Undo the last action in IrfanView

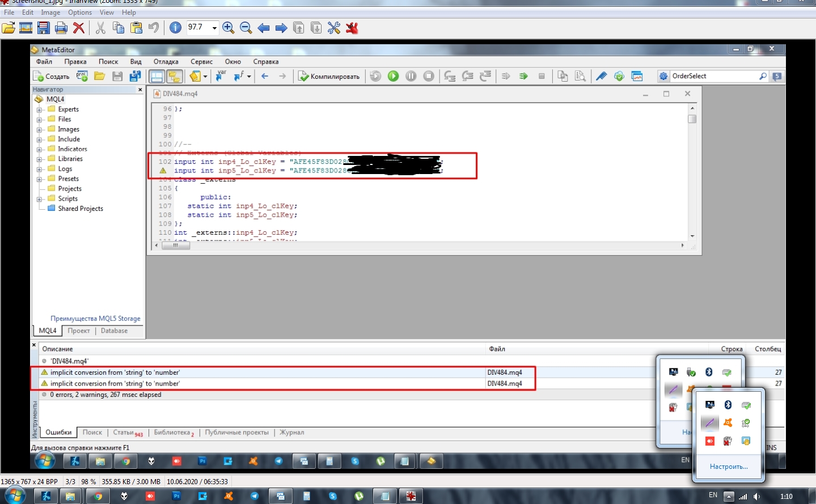[154, 28]
